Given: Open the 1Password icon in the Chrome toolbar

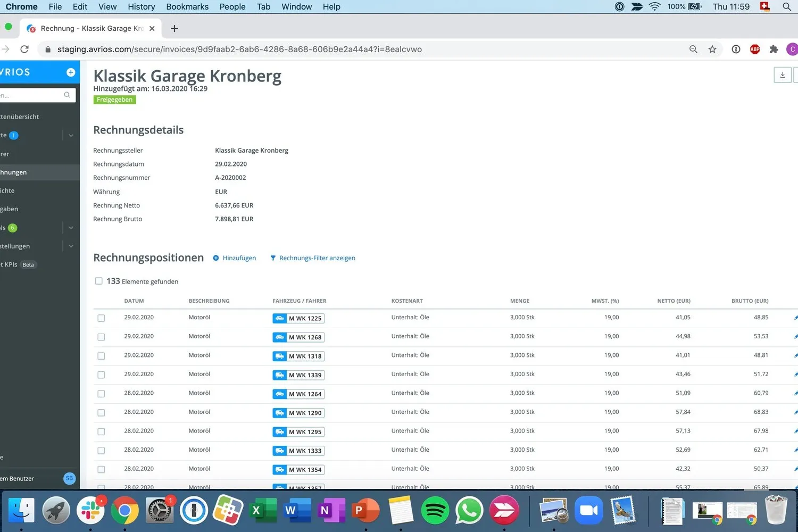Looking at the screenshot, I should tap(736, 49).
